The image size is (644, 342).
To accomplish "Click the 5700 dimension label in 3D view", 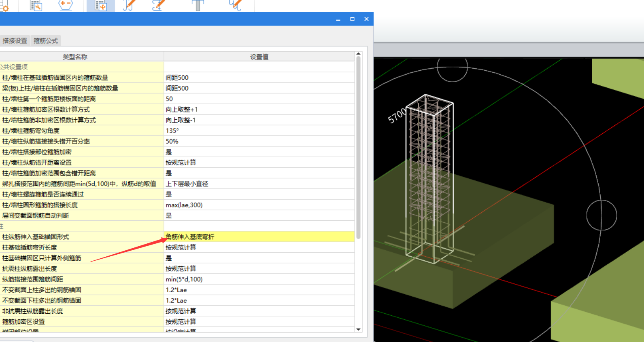I will coord(397,116).
